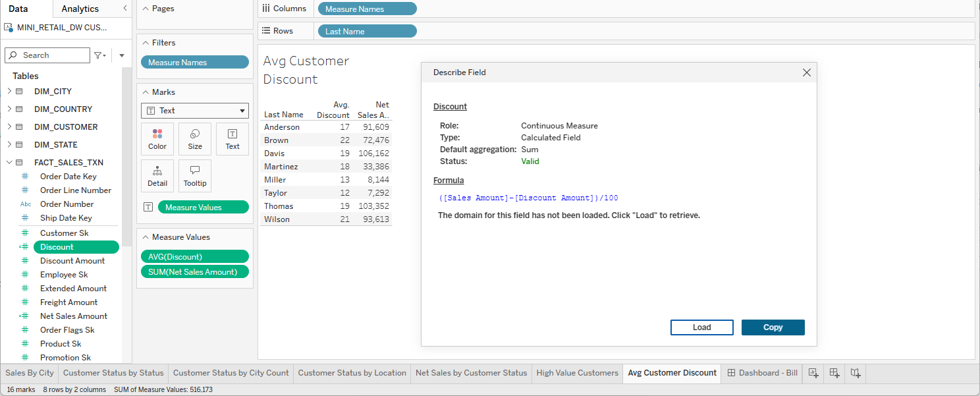Click the Color marks card icon
The height and width of the screenshot is (396, 980).
click(x=157, y=138)
